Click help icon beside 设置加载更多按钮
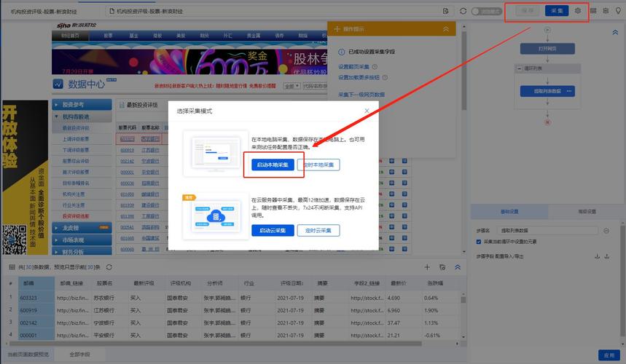This screenshot has height=364, width=626. (385, 77)
